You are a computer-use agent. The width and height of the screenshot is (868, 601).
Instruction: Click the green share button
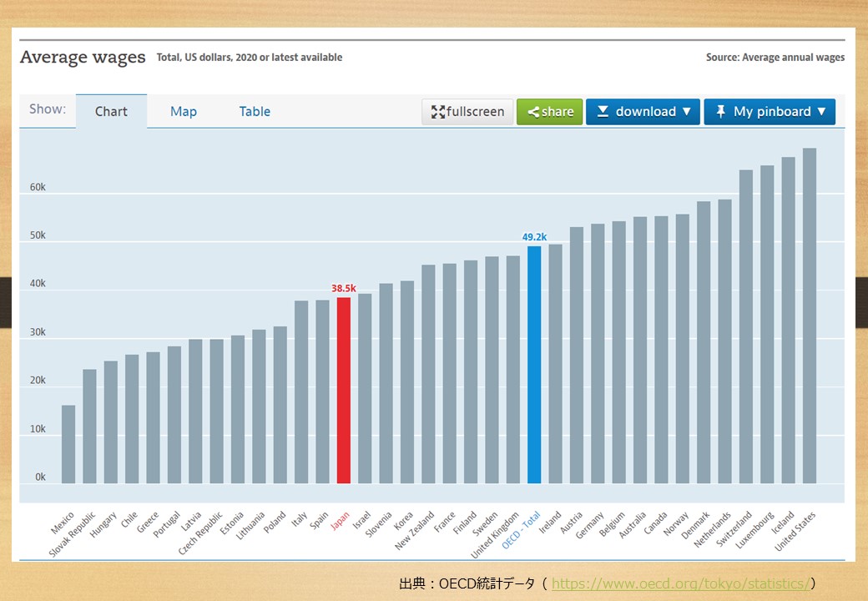pyautogui.click(x=549, y=112)
